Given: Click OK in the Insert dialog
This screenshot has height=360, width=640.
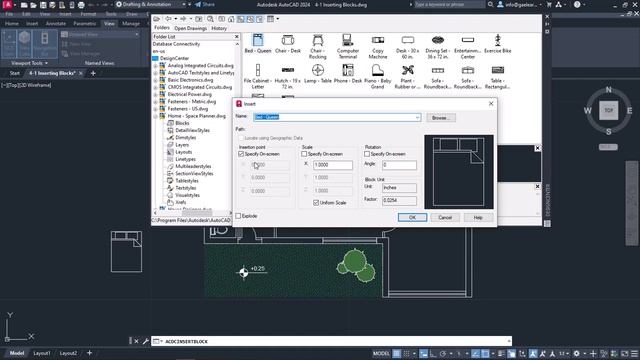Looking at the screenshot, I should point(412,218).
